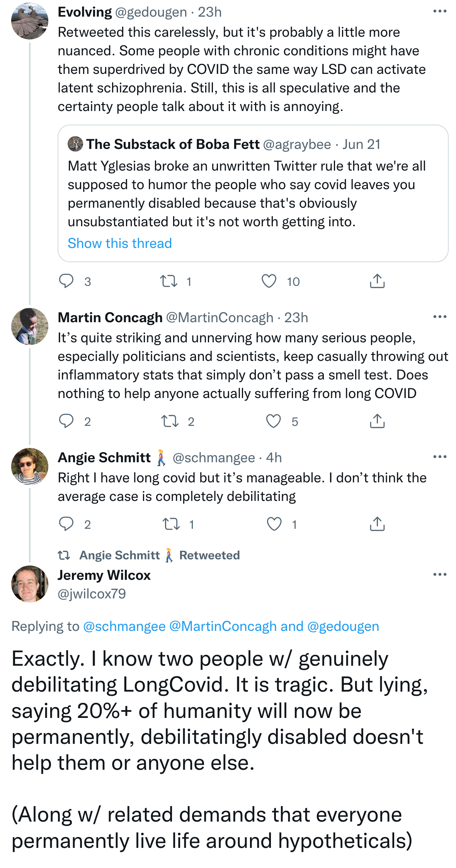Open the @schmangee mention in reply line

coord(124,626)
